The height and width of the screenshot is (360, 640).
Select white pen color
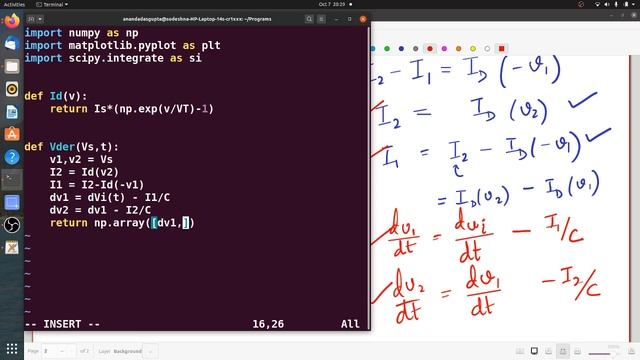[487, 49]
